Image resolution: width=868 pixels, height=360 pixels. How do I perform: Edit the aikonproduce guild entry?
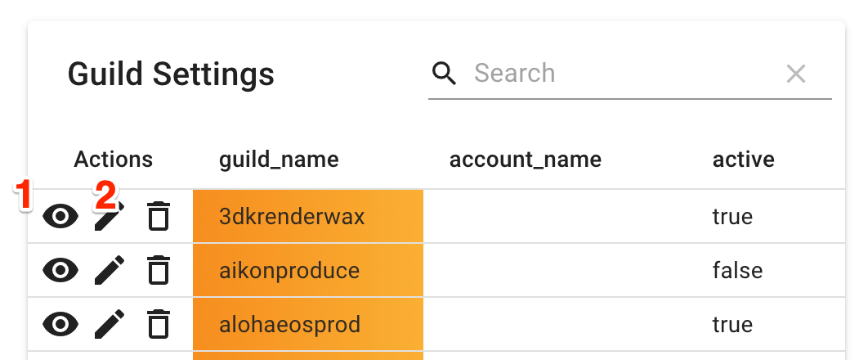[110, 270]
